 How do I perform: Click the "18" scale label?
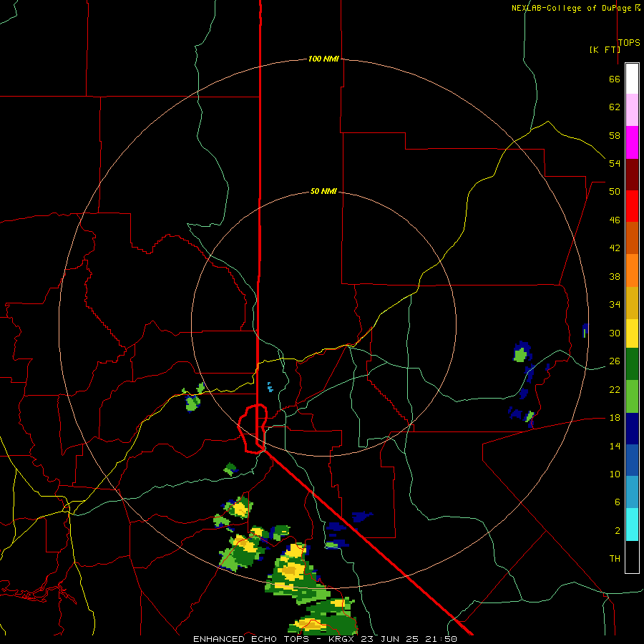pyautogui.click(x=615, y=418)
